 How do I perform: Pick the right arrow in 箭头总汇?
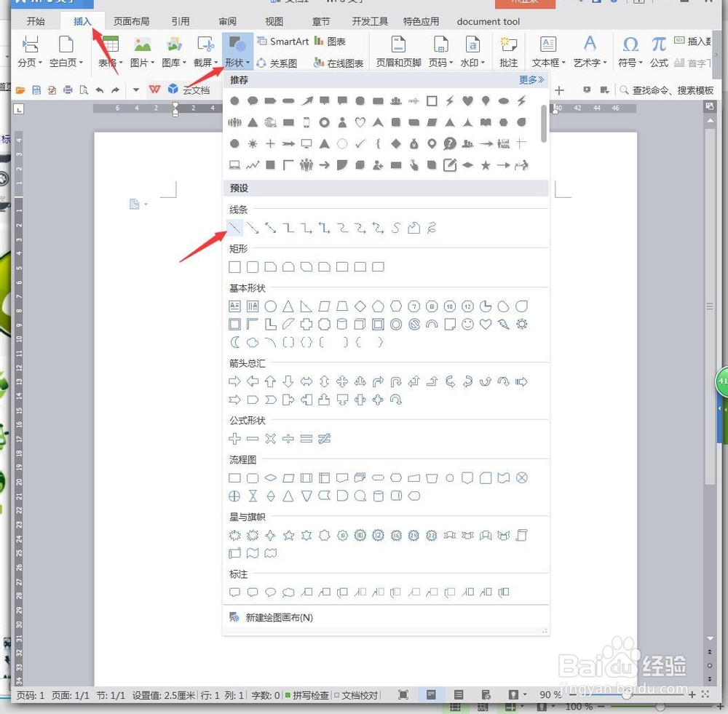tap(235, 381)
